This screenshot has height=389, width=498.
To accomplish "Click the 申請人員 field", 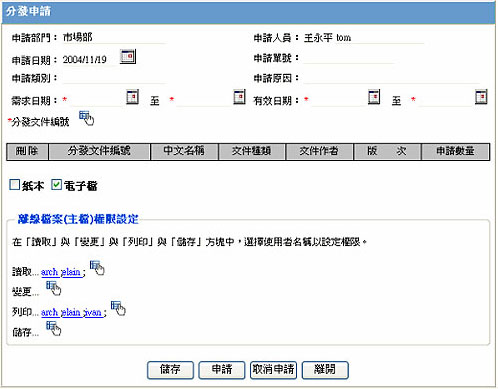I will (363, 38).
